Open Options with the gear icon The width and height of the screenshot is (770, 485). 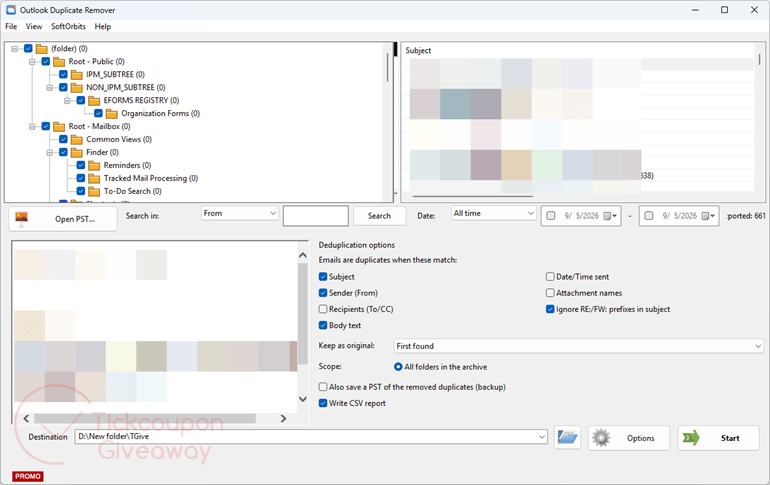629,438
